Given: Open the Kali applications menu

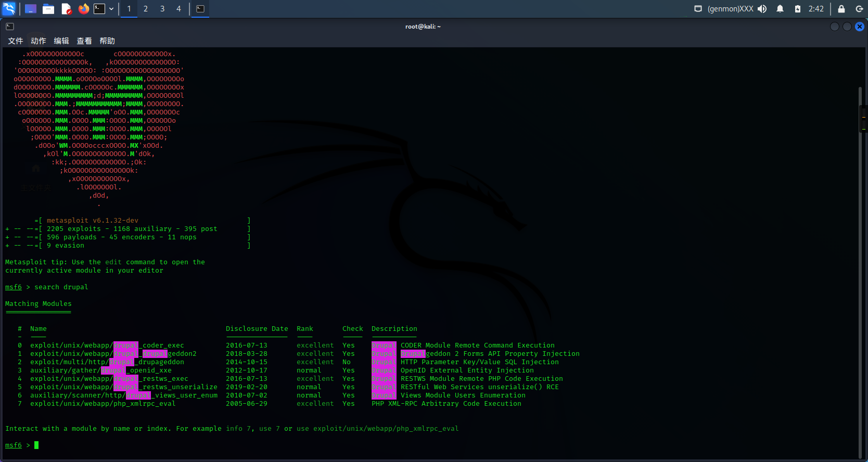Looking at the screenshot, I should [x=9, y=9].
